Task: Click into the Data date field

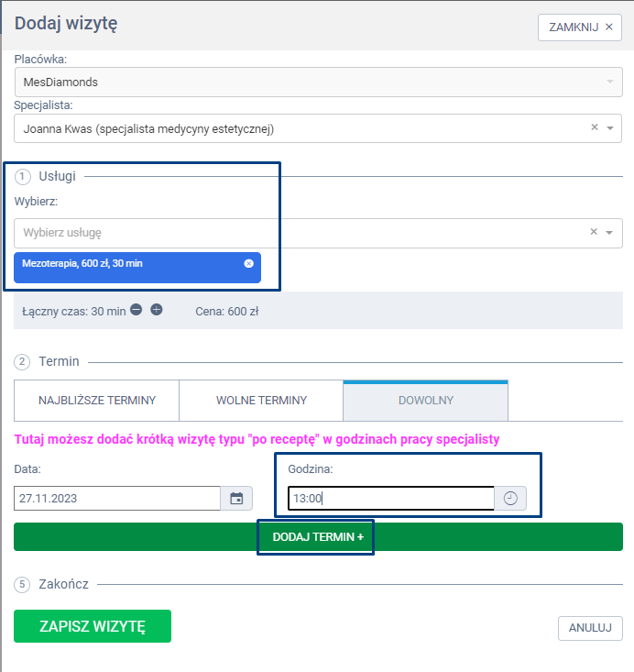Action: tap(116, 499)
